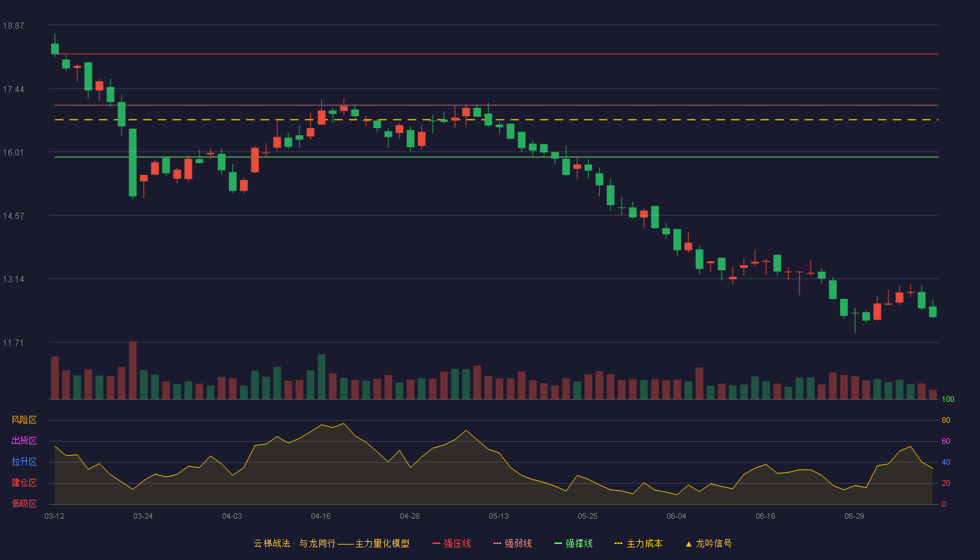The height and width of the screenshot is (560, 980).
Task: Select the 低吸区 zone label
Action: tap(24, 503)
